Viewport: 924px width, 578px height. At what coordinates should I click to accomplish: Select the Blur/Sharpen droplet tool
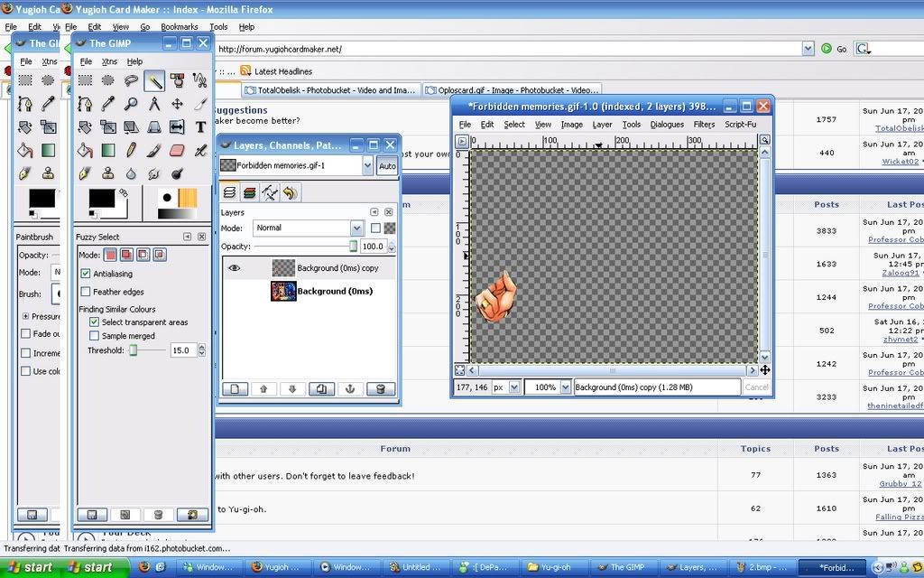click(131, 173)
